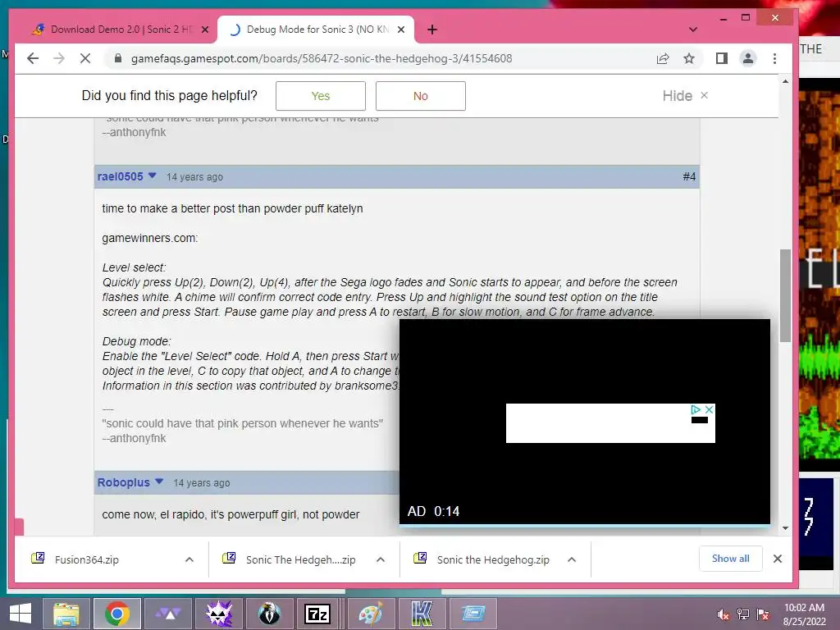Expand rael0505 user dropdown arrow

152,176
